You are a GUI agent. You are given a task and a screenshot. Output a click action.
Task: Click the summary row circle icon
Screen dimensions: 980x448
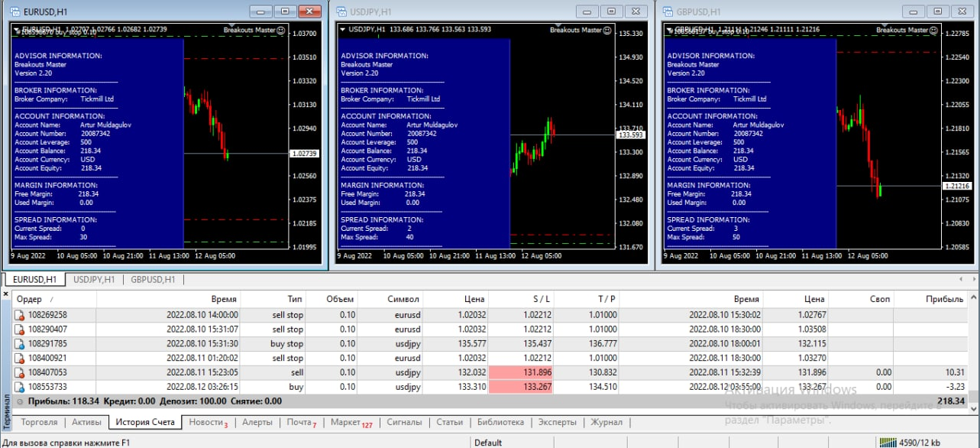(19, 401)
